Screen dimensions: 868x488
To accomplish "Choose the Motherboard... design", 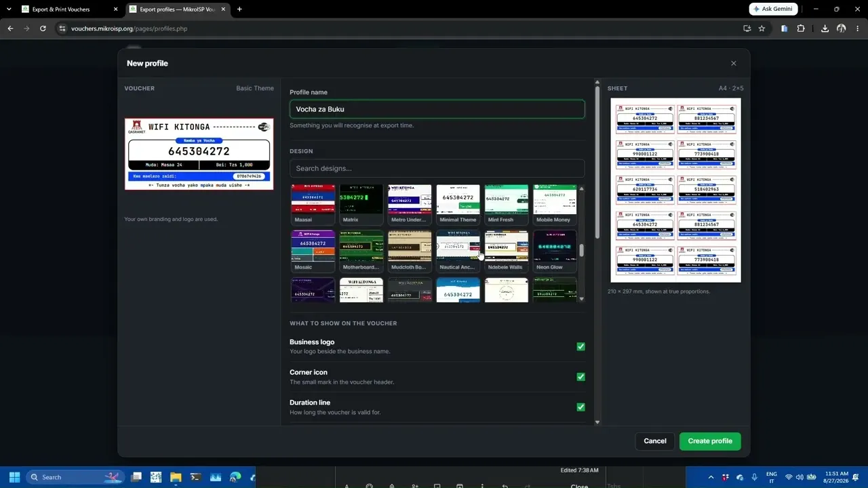I will pyautogui.click(x=361, y=251).
